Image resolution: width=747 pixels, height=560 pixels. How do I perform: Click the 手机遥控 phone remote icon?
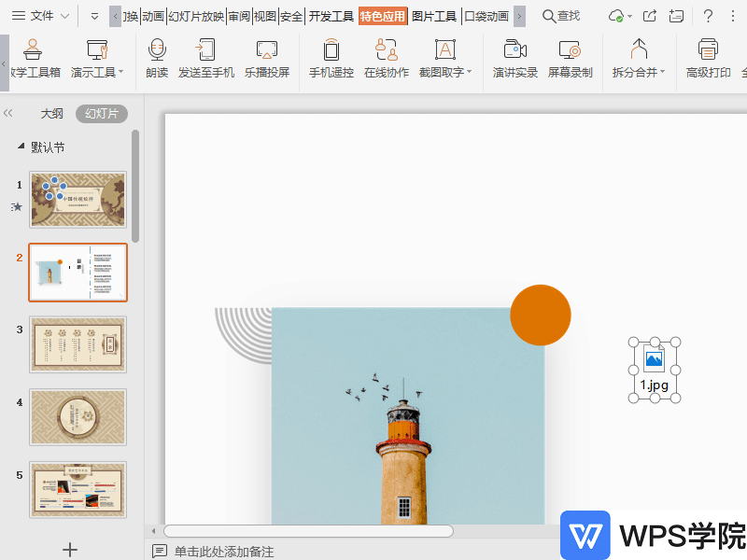tap(331, 58)
